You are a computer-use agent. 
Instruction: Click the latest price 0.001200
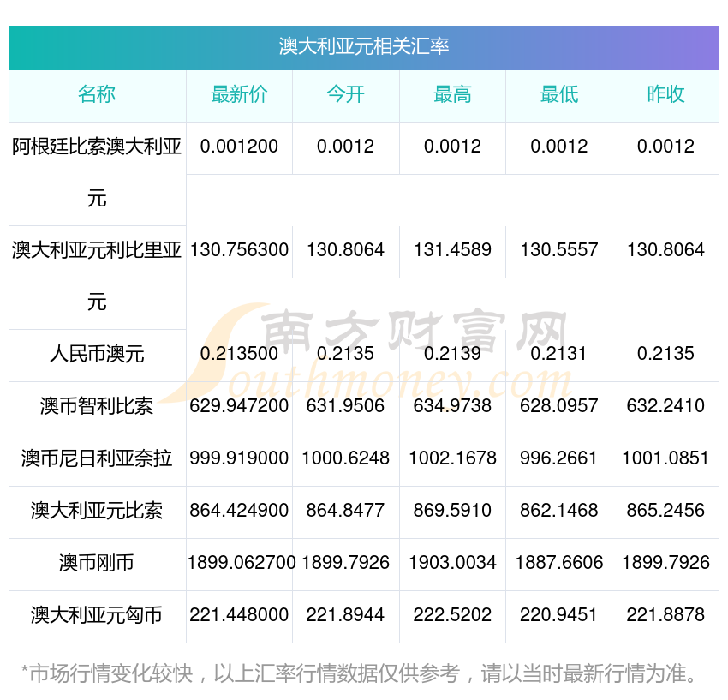(x=239, y=147)
